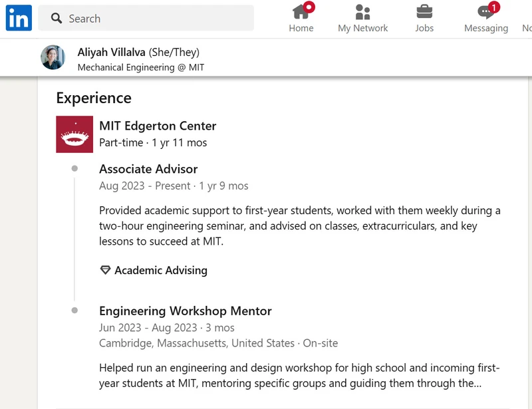Image resolution: width=532 pixels, height=409 pixels.
Task: Click the name Aliyah Villalva
Action: click(110, 51)
